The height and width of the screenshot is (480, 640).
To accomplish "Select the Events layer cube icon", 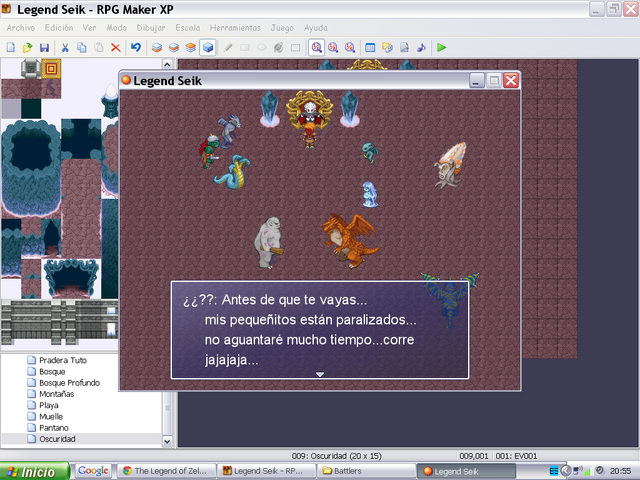I will [x=208, y=47].
